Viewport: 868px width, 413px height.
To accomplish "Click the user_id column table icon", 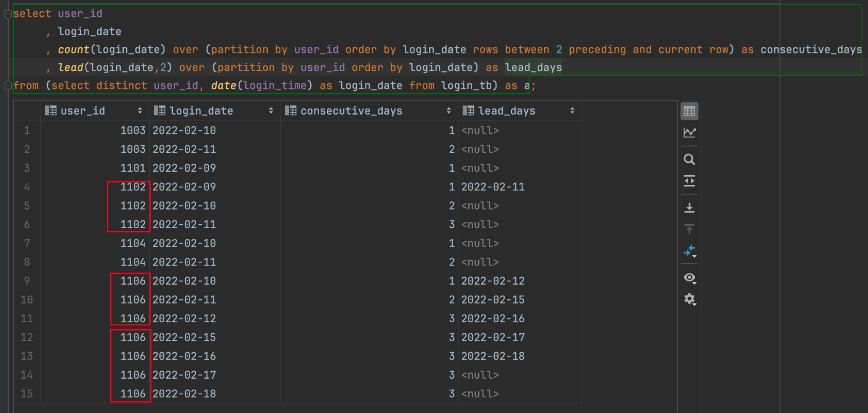I will (x=51, y=111).
